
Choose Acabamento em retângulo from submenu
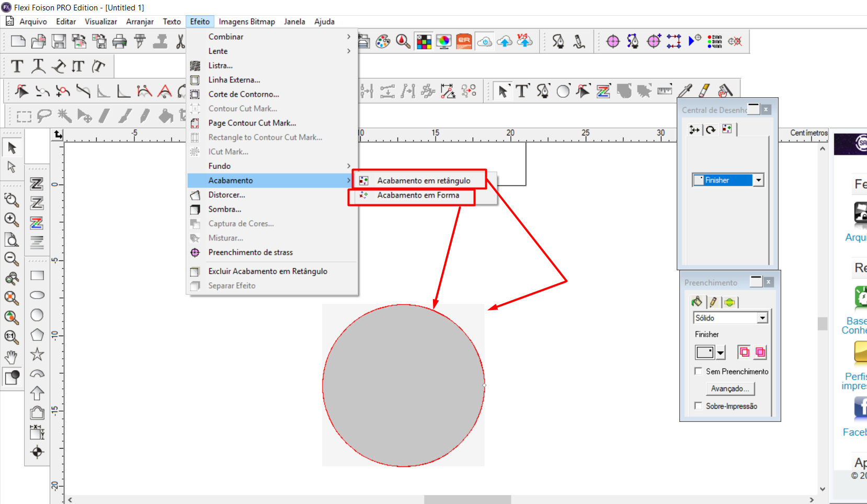[424, 180]
